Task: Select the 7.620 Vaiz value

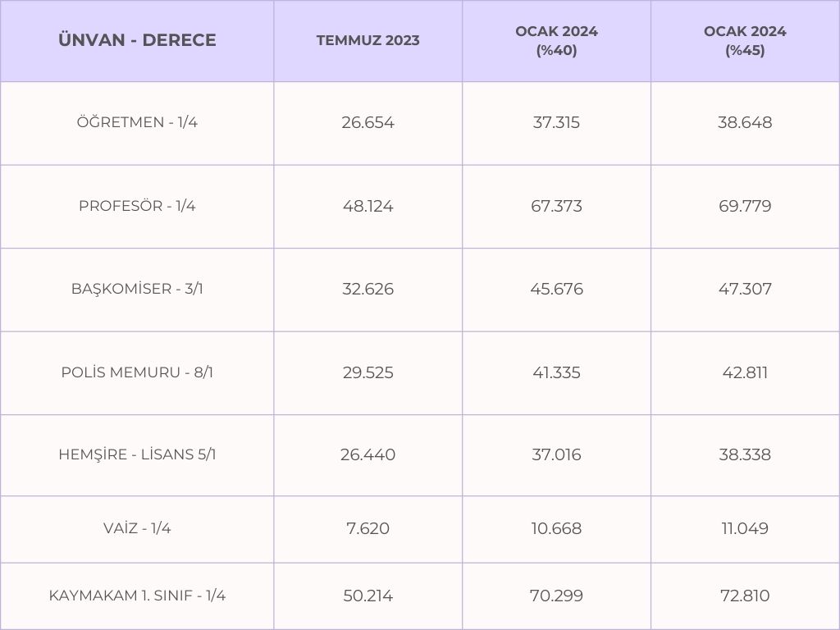Action: [x=367, y=528]
